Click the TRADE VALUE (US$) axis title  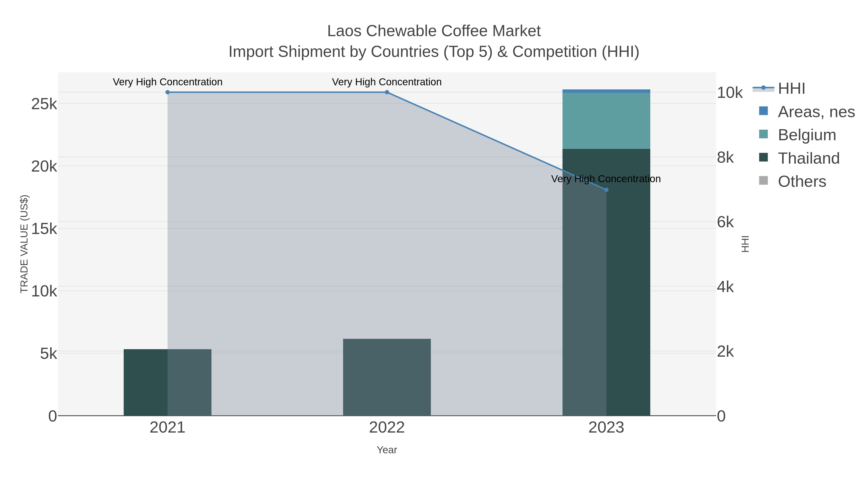coord(24,244)
